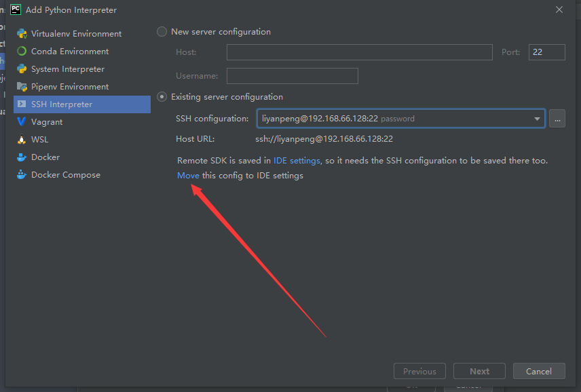Screen dimensions: 581x392
Task: Click the SSH Interpreter terminal icon
Action: pos(22,104)
